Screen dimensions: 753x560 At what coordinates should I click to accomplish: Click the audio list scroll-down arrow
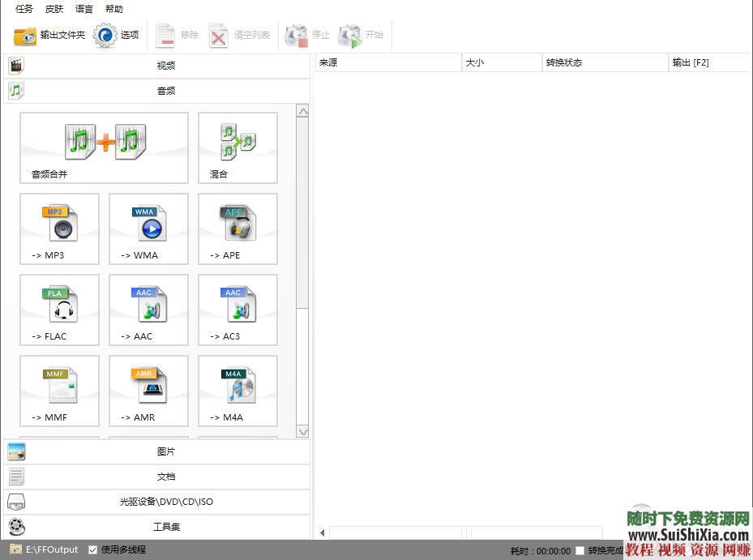302,432
